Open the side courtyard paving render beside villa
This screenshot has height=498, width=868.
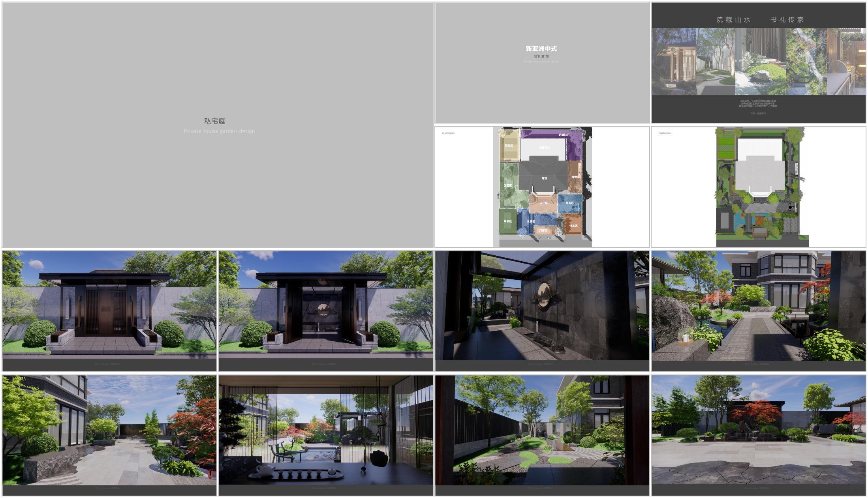[109, 434]
